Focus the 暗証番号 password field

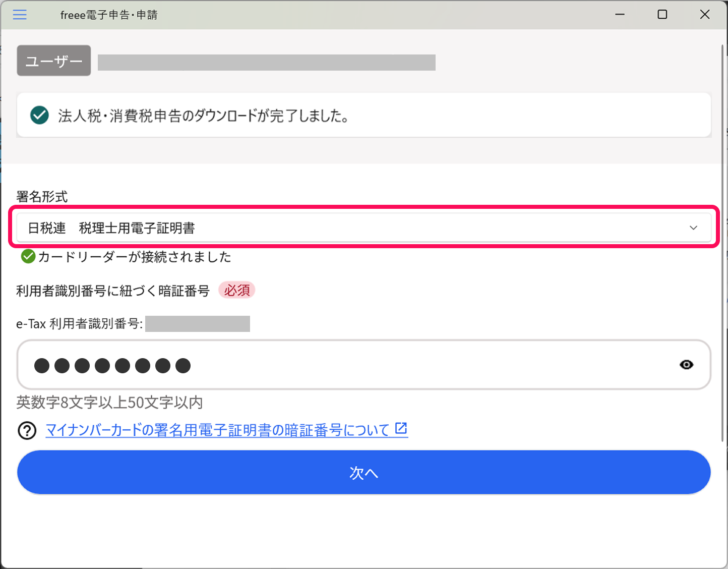(363, 365)
